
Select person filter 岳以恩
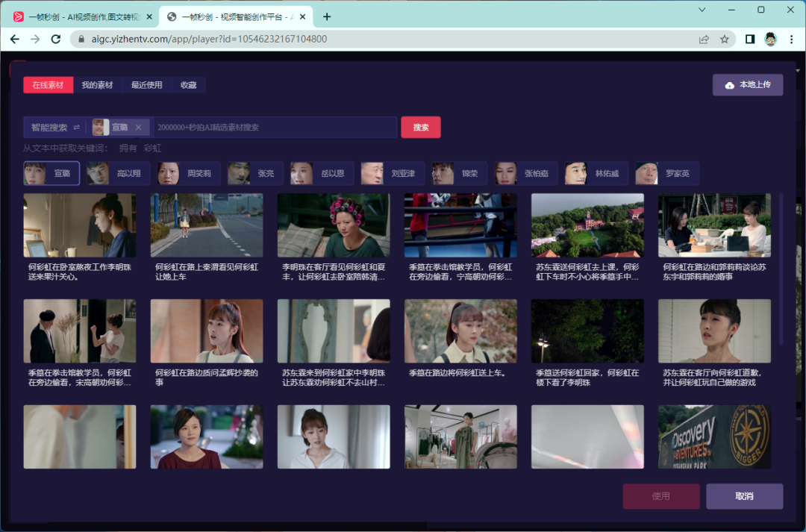click(x=322, y=173)
